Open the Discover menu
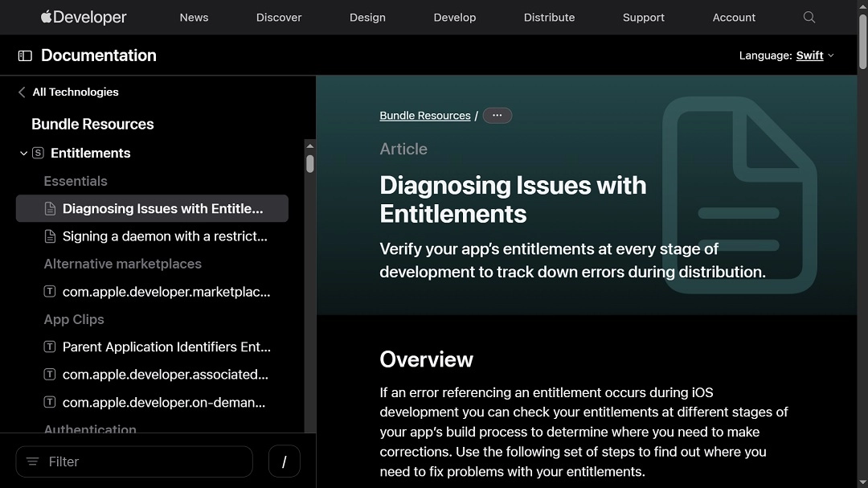The width and height of the screenshot is (868, 488). tap(279, 17)
